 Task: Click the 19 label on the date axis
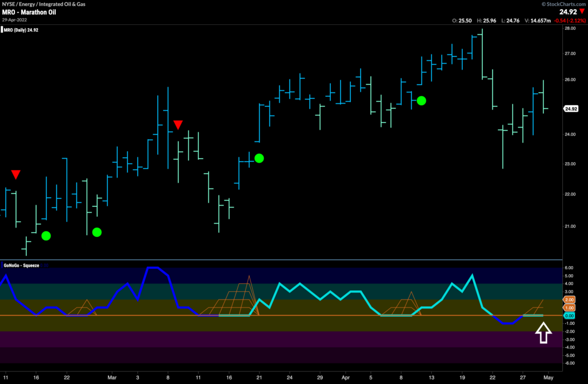tap(462, 378)
